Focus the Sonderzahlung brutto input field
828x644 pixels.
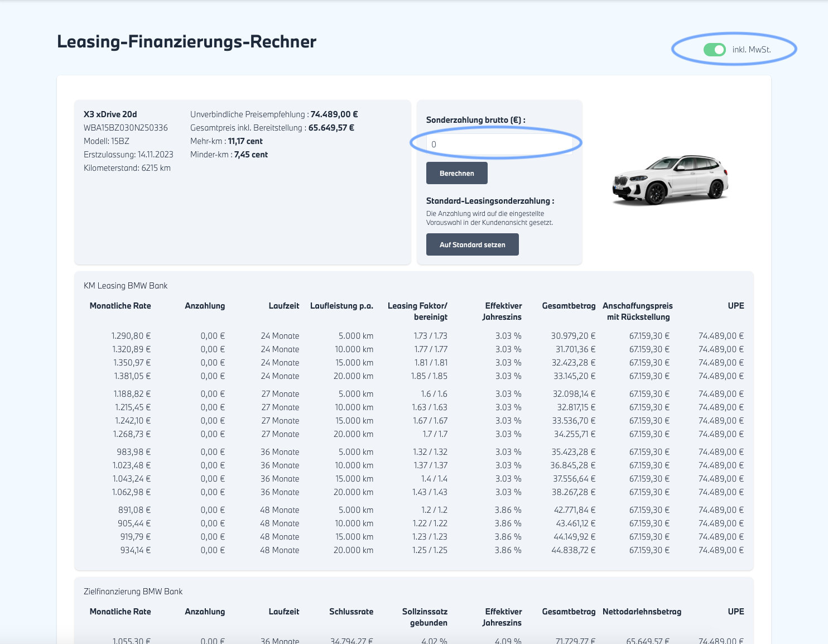[499, 145]
